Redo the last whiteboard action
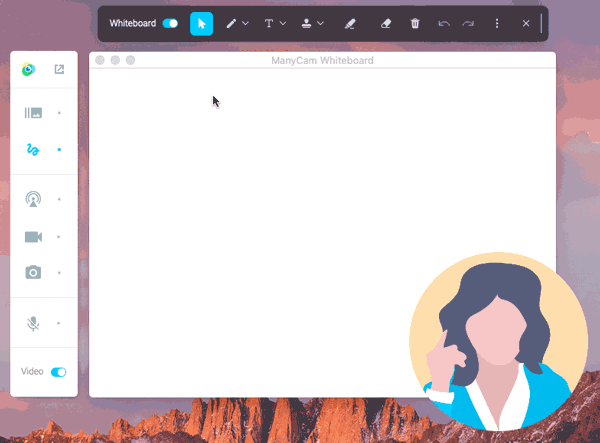This screenshot has width=600, height=443. [468, 24]
